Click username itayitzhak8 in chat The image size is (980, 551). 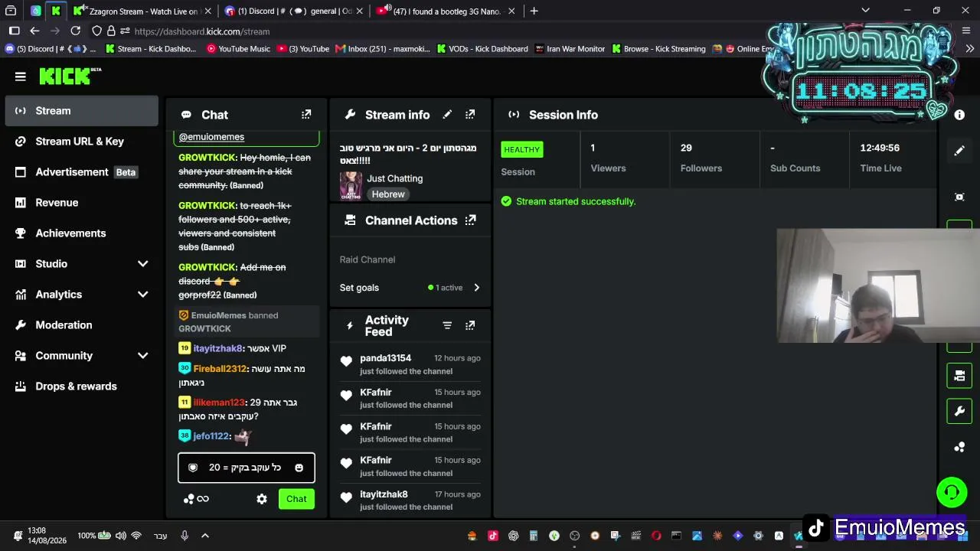[217, 348]
